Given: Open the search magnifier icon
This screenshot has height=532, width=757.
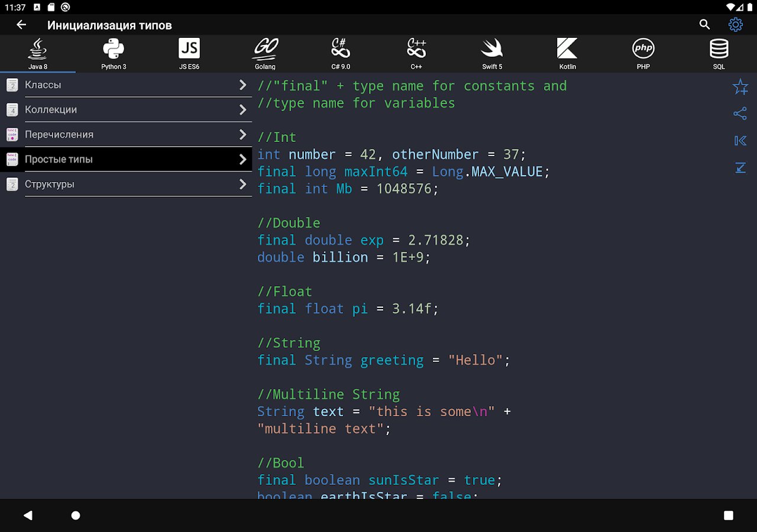Looking at the screenshot, I should (x=704, y=25).
